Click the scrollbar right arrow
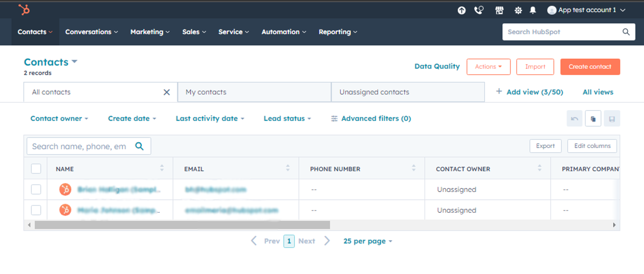This screenshot has width=644, height=274. (x=614, y=225)
